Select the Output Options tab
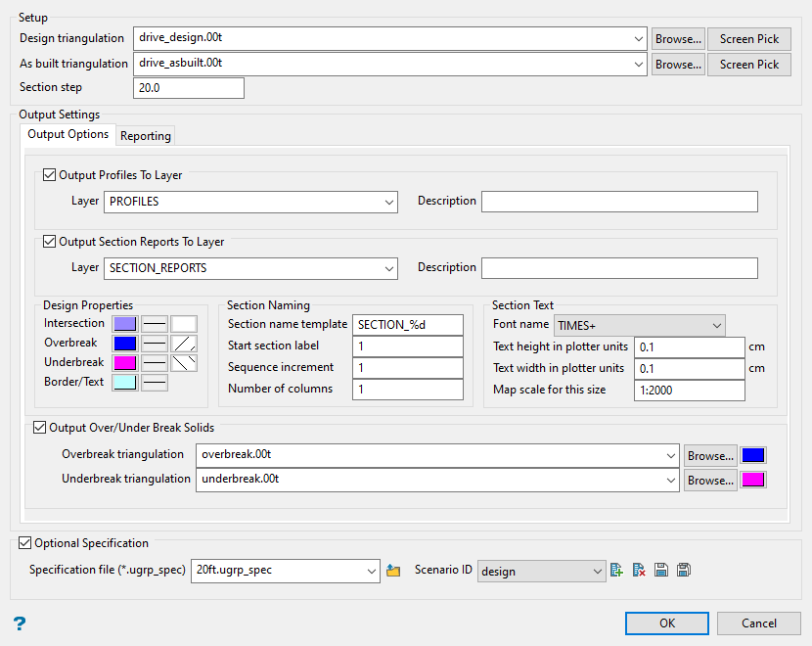Viewport: 812px width, 646px height. click(x=68, y=134)
